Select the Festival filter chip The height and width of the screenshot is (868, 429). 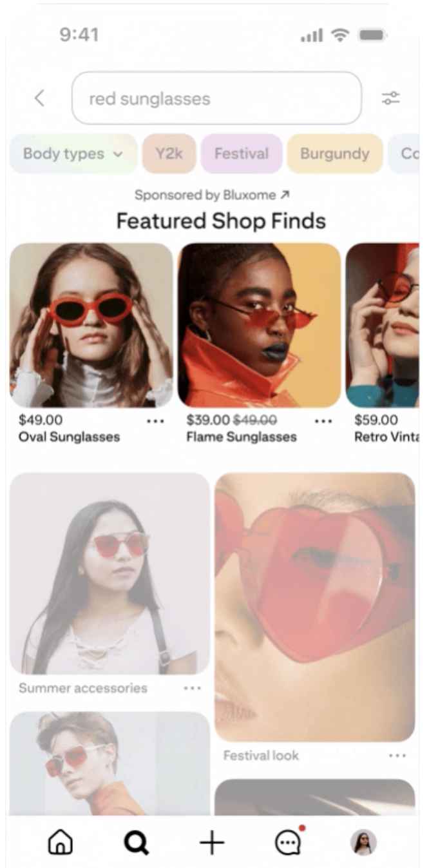coord(242,153)
